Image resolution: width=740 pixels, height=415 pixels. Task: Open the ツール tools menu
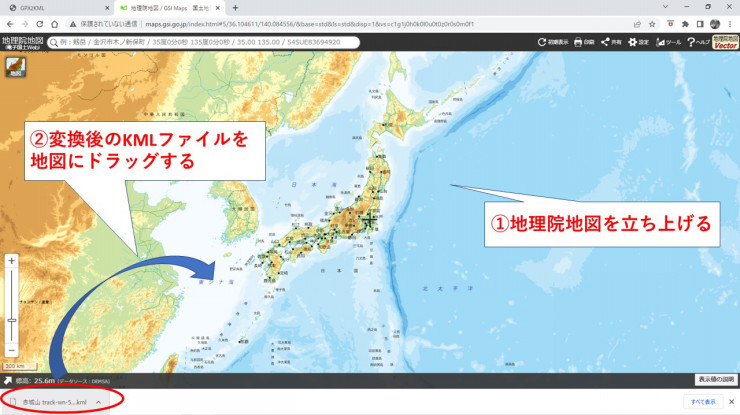(x=668, y=42)
